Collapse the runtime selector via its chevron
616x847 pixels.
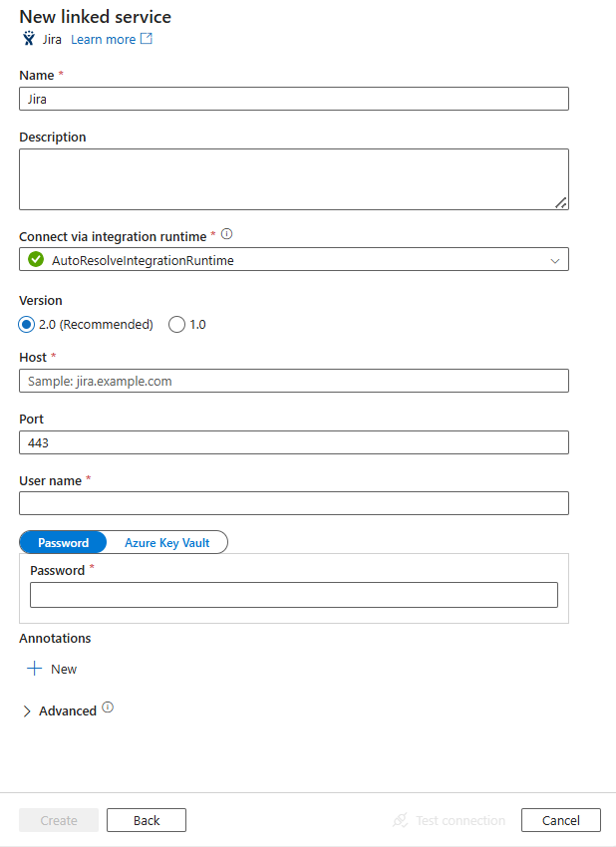(555, 259)
